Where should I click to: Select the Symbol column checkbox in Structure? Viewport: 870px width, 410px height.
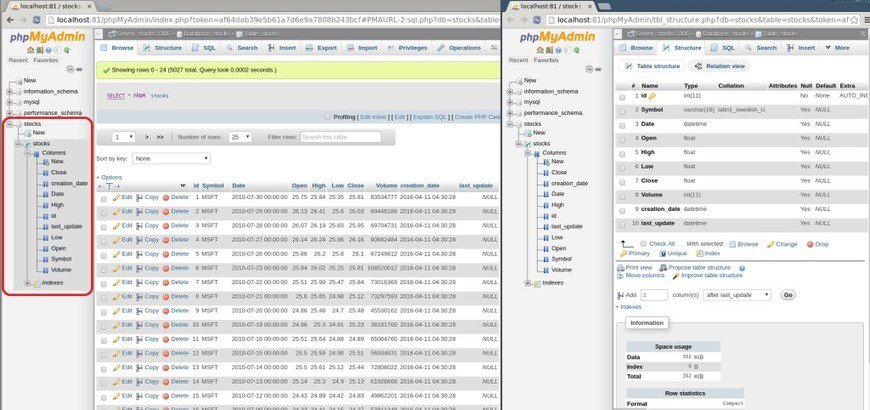pos(623,110)
